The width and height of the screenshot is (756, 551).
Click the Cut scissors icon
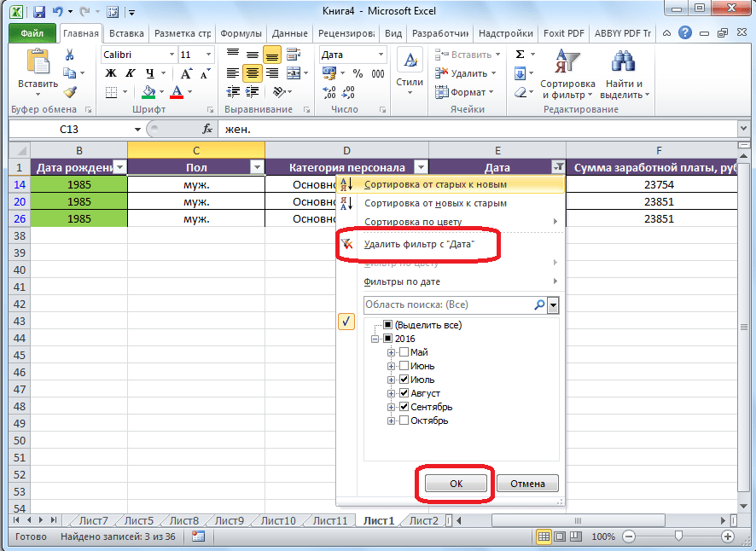coord(70,55)
